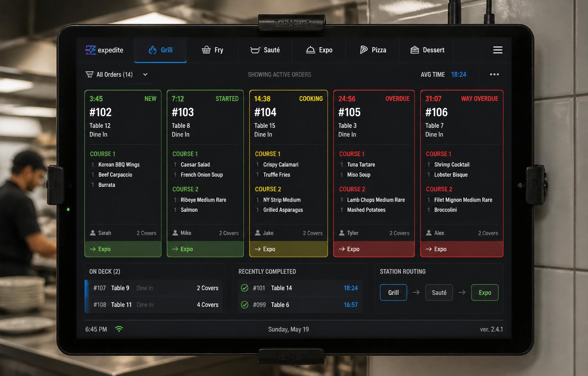
Task: Click the Ribeye Medium Rare item
Action: (x=203, y=200)
